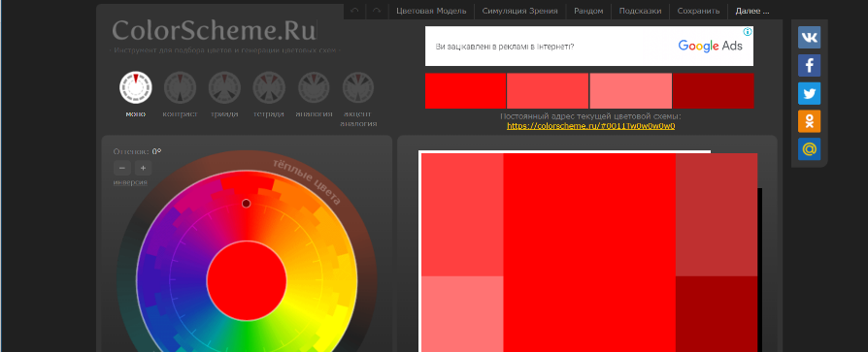Image resolution: width=868 pixels, height=352 pixels.
Task: Open Подсказки menu
Action: click(x=640, y=11)
